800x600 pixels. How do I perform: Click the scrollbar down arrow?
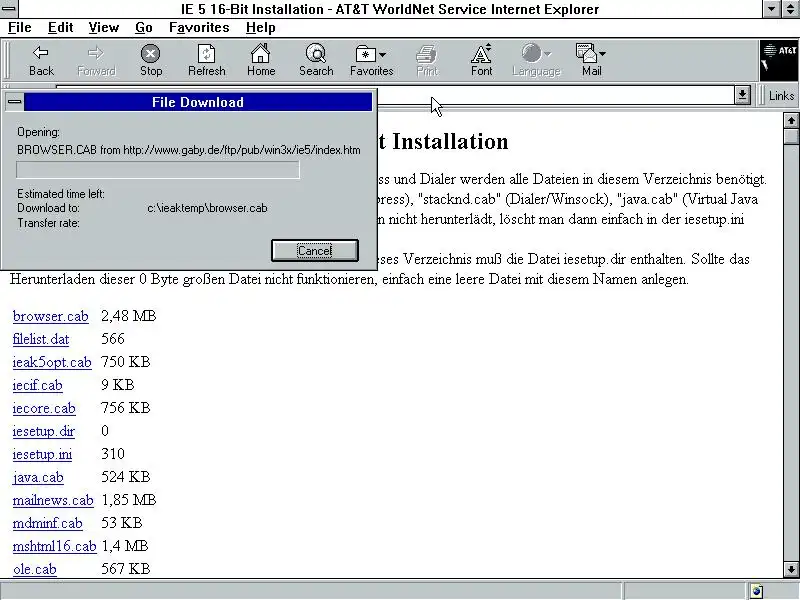click(791, 569)
